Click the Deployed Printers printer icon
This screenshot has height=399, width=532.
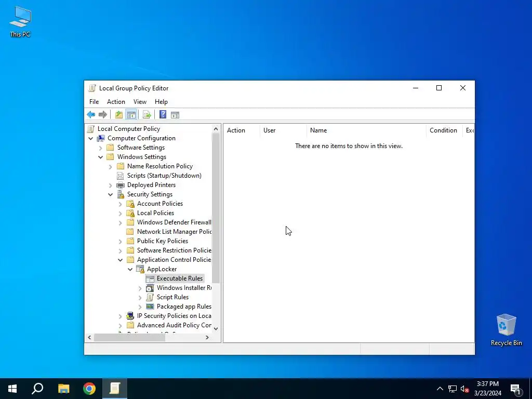coord(121,185)
